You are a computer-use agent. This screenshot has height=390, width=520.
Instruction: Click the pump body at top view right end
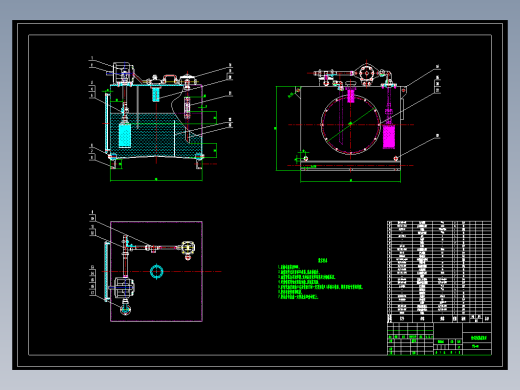(188, 248)
